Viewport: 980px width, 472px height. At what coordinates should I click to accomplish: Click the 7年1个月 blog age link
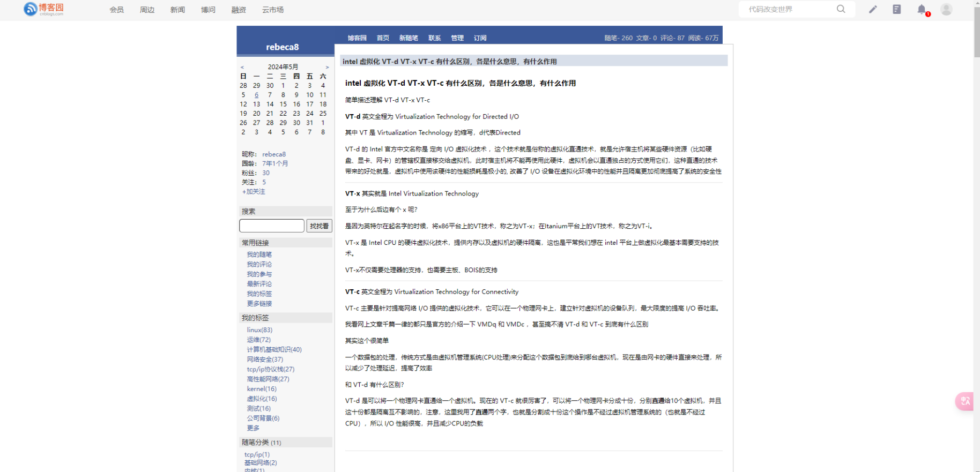(275, 163)
